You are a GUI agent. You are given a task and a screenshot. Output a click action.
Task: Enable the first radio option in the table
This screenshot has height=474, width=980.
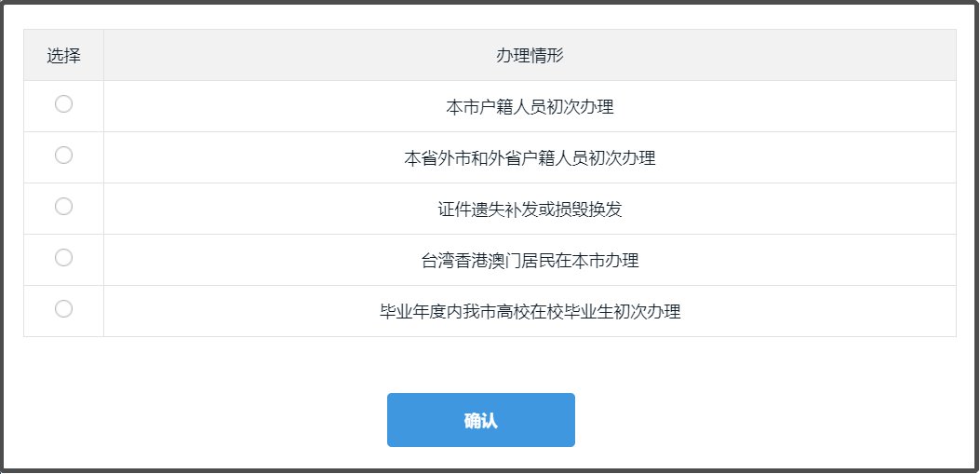(x=63, y=104)
